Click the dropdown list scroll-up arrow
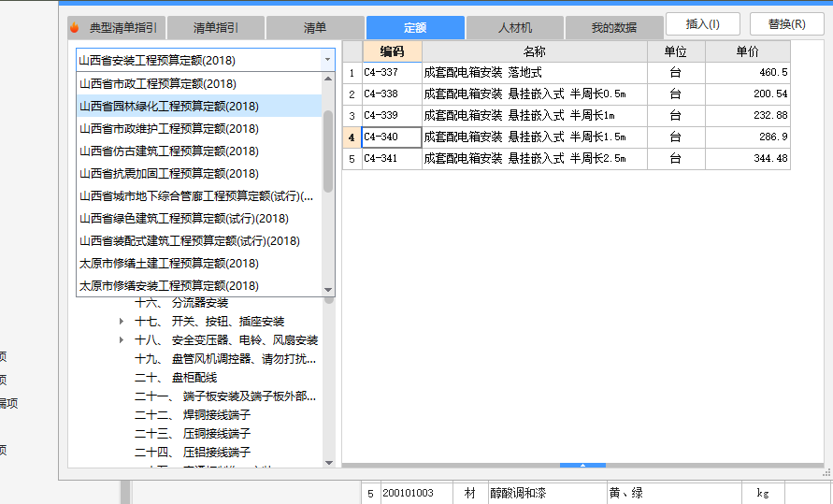Screen dimensions: 833x504 point(328,79)
